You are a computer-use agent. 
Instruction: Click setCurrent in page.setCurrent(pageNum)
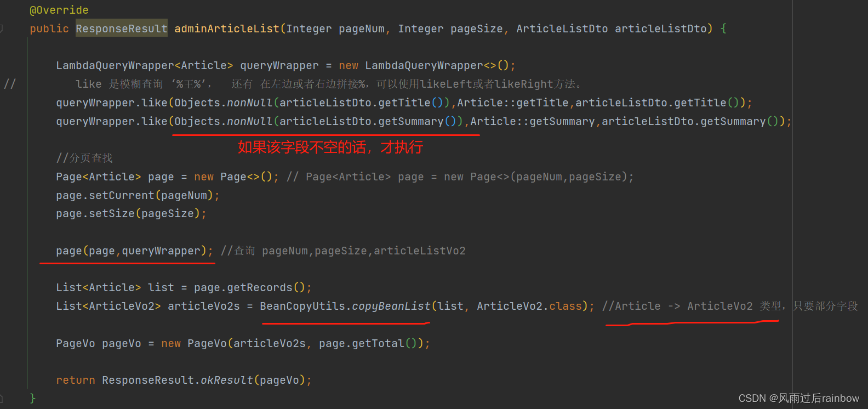point(122,195)
